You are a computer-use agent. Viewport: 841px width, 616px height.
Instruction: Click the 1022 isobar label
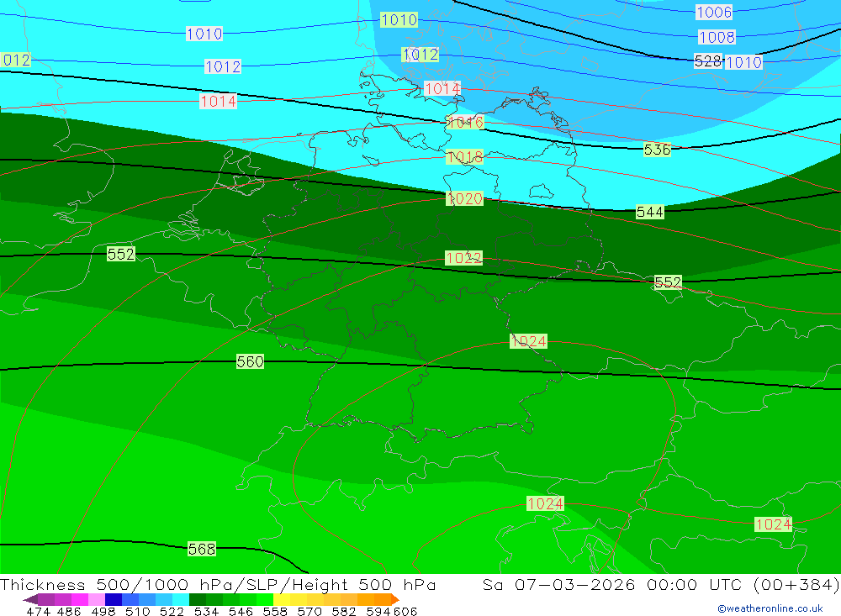(463, 258)
